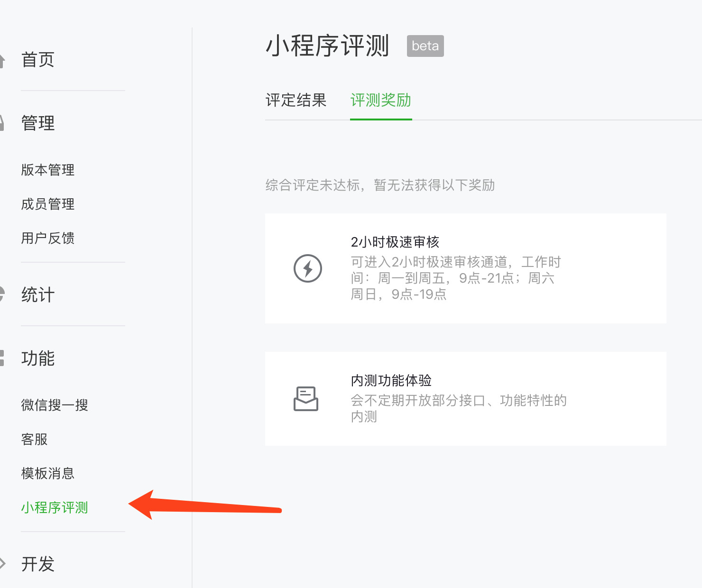Screen dimensions: 702x588
Task: Click the lightning bolt speed-review icon
Action: 308,268
